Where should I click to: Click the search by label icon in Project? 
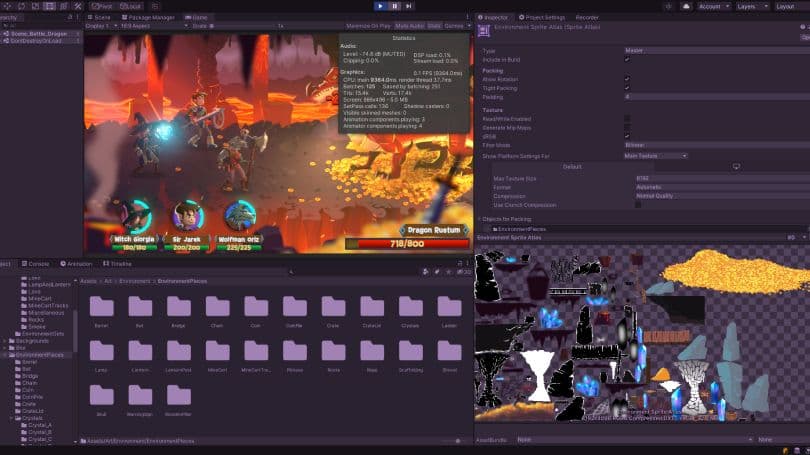437,272
